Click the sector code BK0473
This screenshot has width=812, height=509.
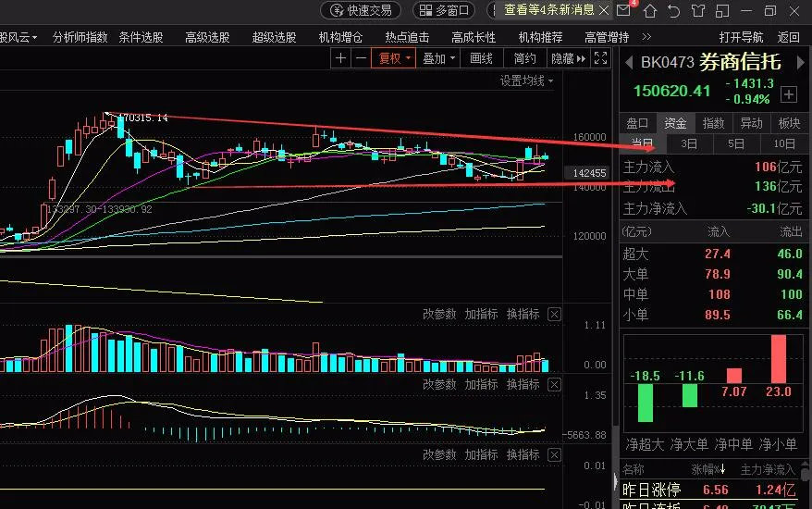pyautogui.click(x=667, y=63)
